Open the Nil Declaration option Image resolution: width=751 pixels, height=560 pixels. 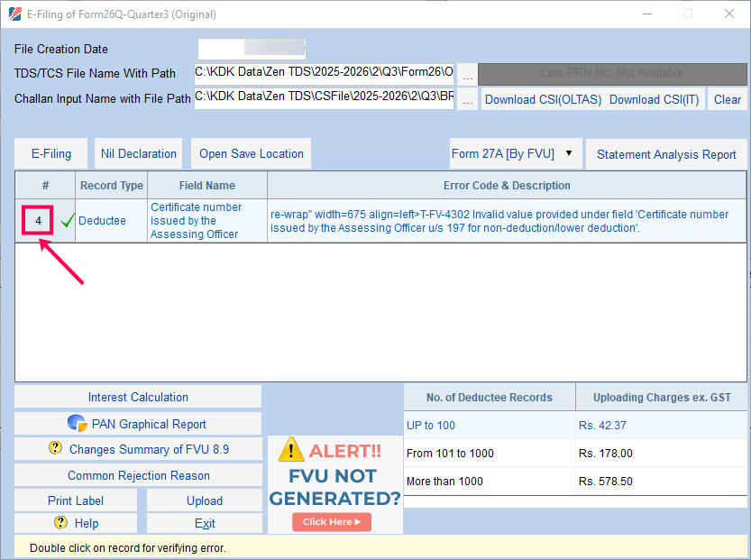click(x=139, y=154)
